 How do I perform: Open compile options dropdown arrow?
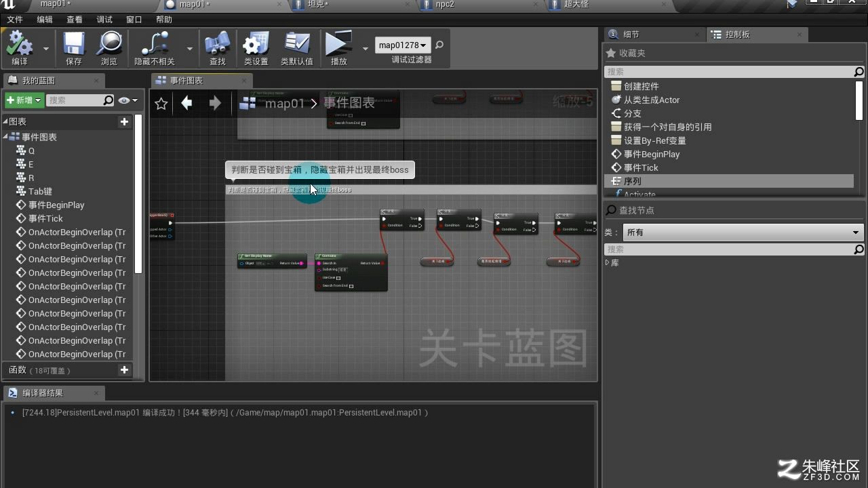[x=46, y=49]
